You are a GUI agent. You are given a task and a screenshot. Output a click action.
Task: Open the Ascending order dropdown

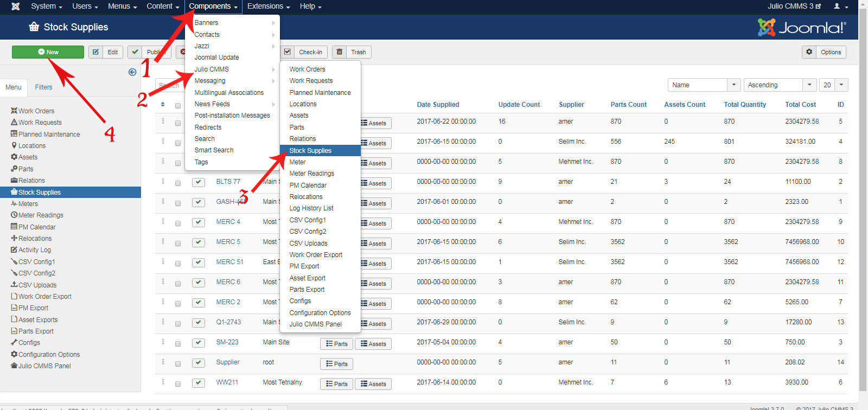tap(780, 85)
